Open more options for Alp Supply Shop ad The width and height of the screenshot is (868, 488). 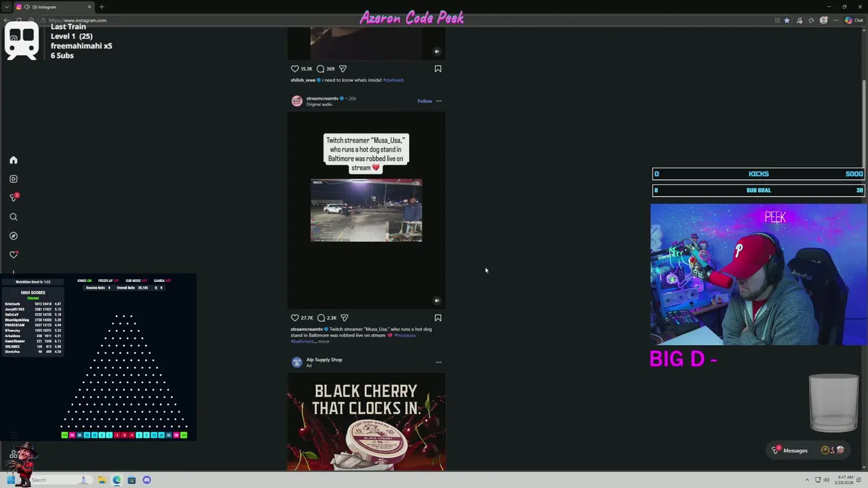tap(439, 362)
